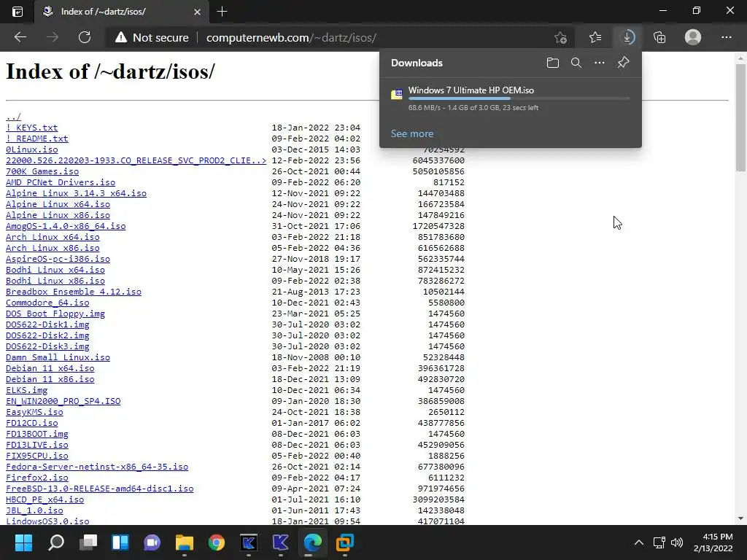Click the Not secure site warning

[152, 38]
